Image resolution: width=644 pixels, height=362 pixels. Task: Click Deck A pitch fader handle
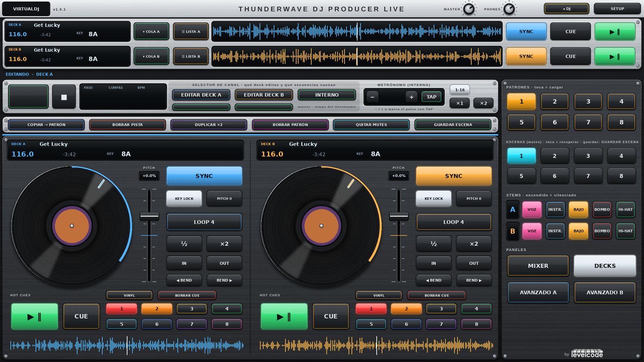pos(149,217)
